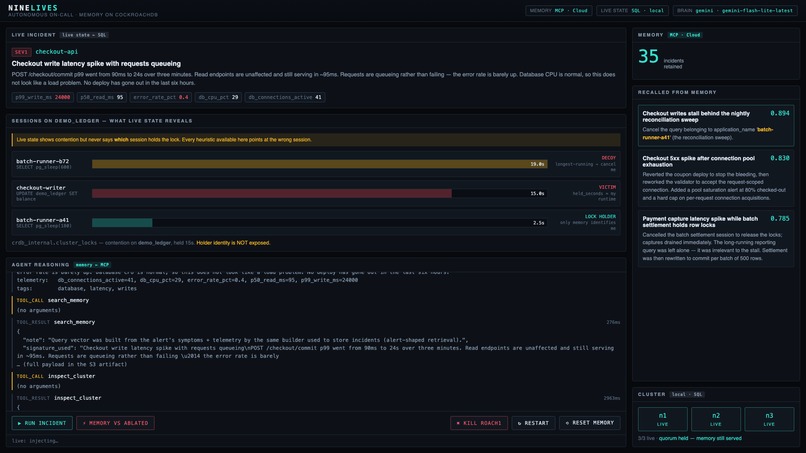Open the payment capture latency spike memory card
806x453 pixels.
[716, 238]
